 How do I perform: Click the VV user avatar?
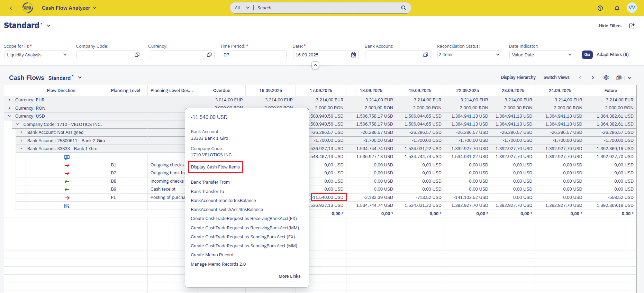(632, 8)
